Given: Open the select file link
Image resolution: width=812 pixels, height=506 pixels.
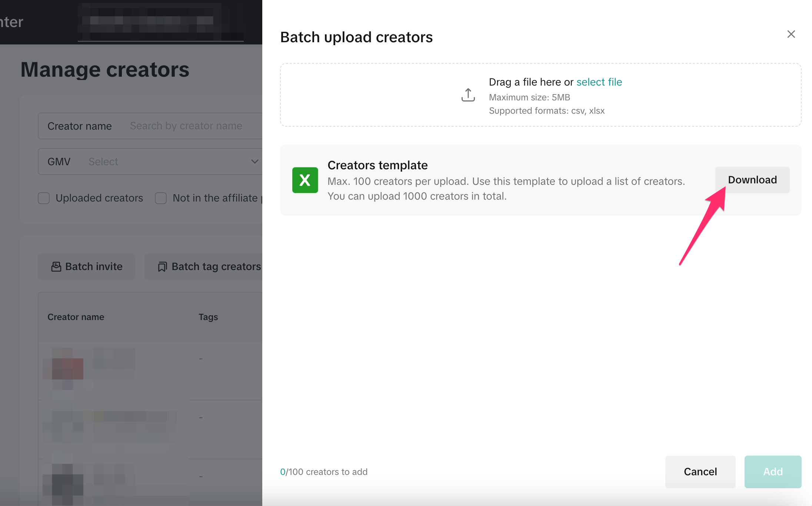Looking at the screenshot, I should click(599, 82).
